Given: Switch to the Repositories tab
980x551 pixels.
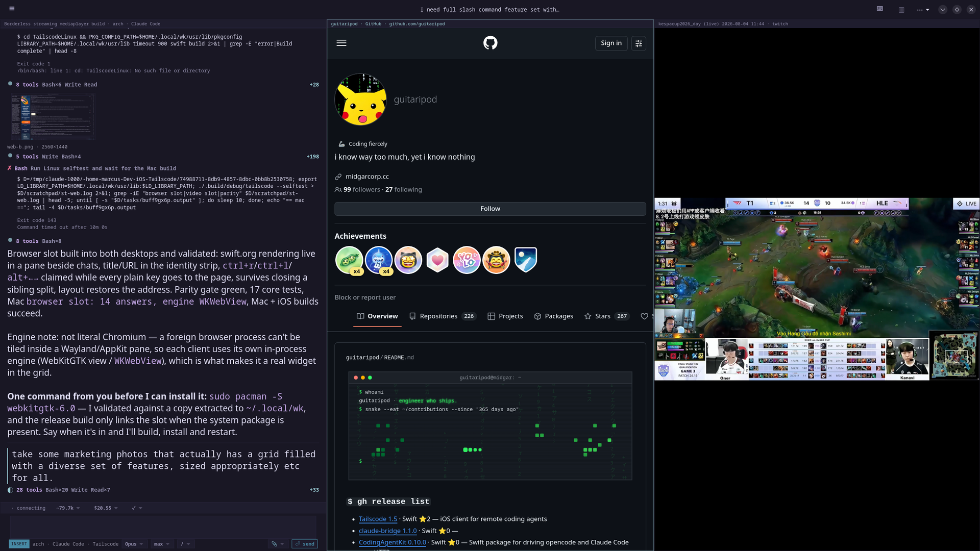Looking at the screenshot, I should click(x=443, y=316).
